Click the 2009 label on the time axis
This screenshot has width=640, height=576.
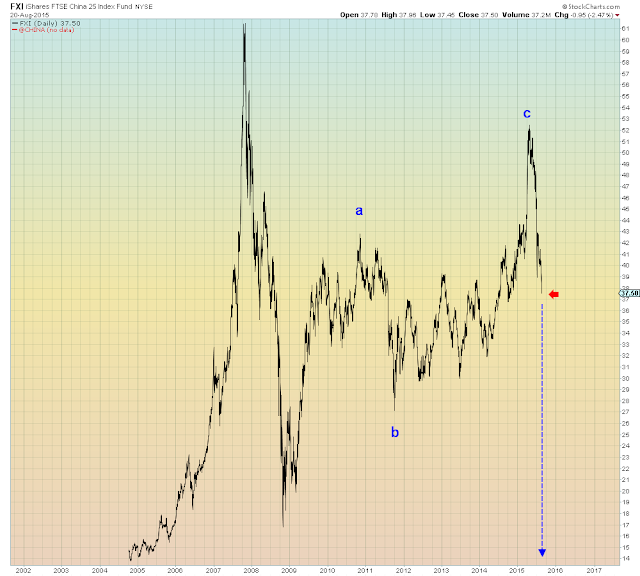289,570
